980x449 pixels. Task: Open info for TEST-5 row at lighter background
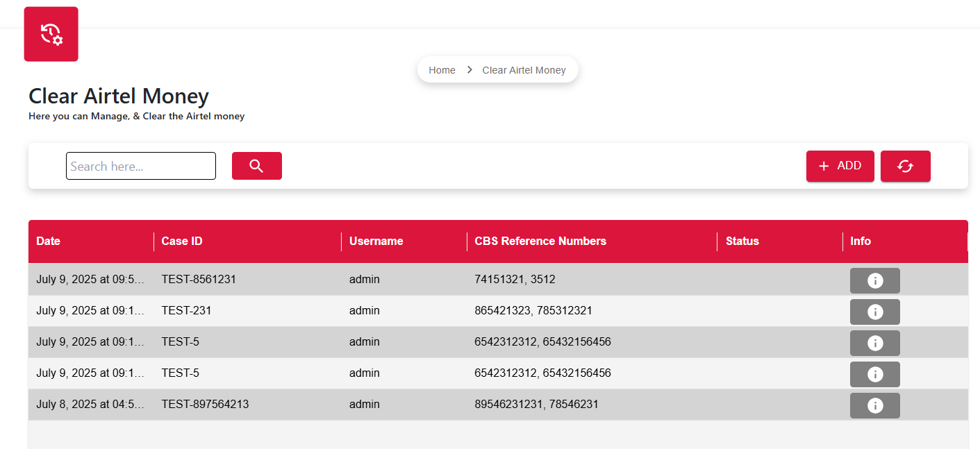pyautogui.click(x=875, y=374)
